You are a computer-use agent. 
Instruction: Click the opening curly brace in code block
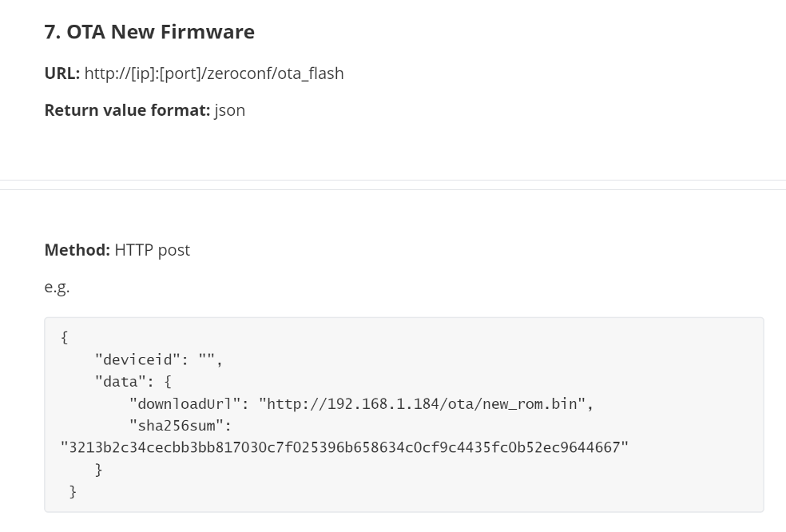(x=65, y=338)
